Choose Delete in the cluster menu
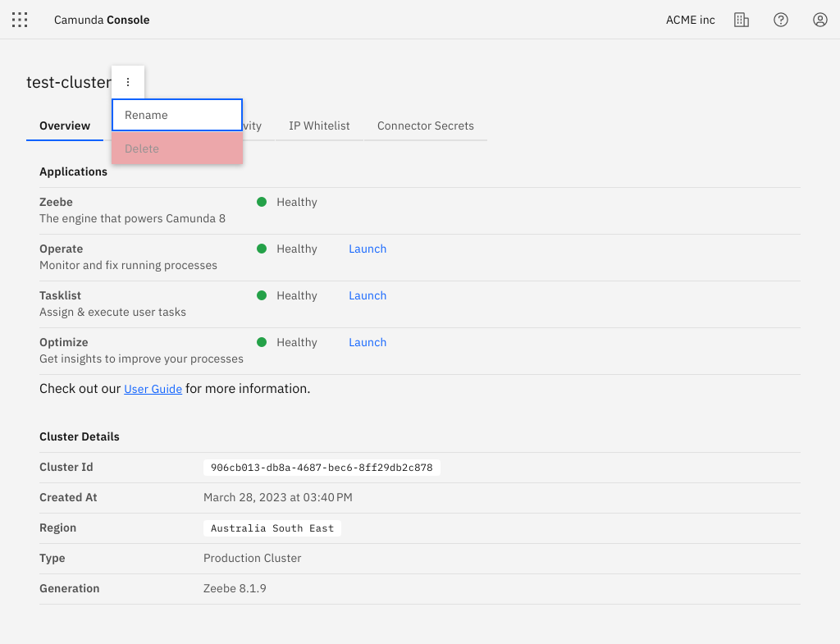Screen dimensions: 840x644 click(x=176, y=148)
